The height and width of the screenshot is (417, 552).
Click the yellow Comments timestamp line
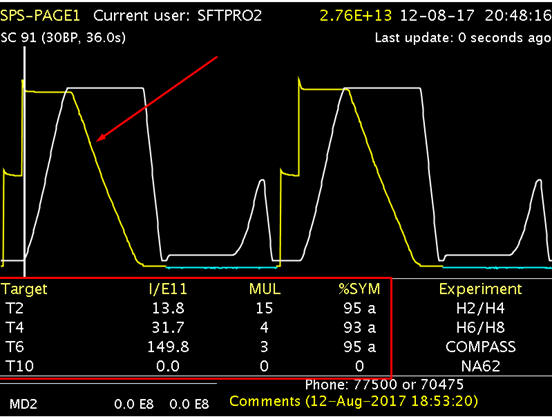click(353, 401)
